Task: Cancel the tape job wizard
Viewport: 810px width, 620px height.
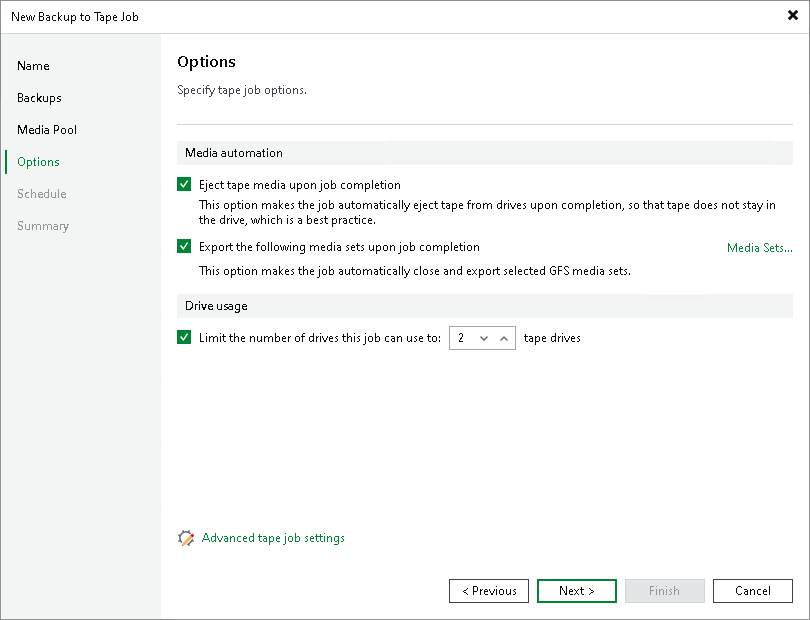Action: point(753,591)
